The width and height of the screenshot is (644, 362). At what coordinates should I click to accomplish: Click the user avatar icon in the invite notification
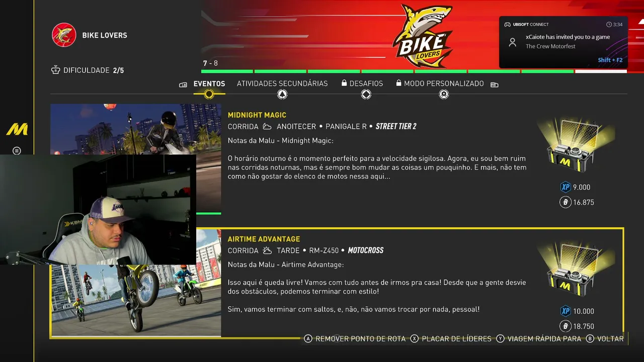point(513,42)
